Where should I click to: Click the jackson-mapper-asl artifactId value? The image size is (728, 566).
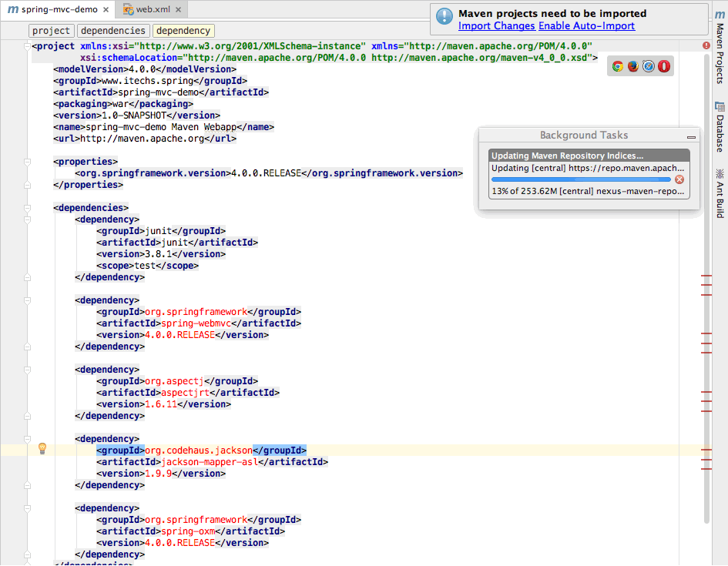[210, 462]
